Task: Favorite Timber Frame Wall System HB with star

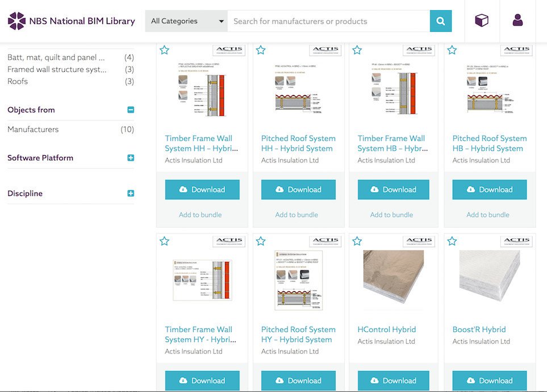Action: 357,50
